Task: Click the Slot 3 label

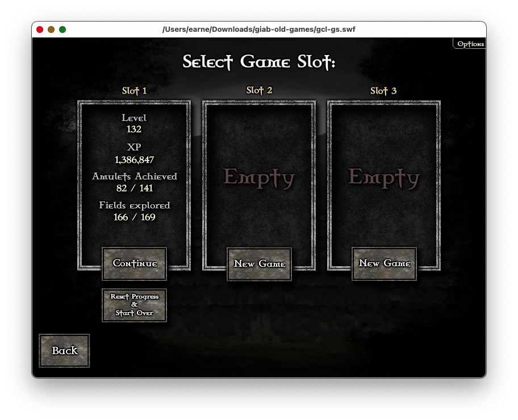Action: 383,91
